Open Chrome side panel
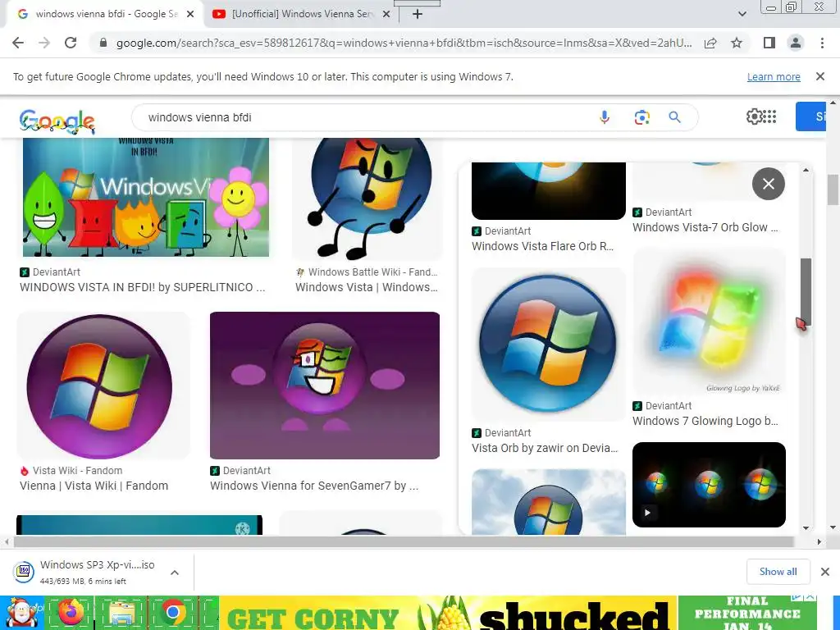 769,43
